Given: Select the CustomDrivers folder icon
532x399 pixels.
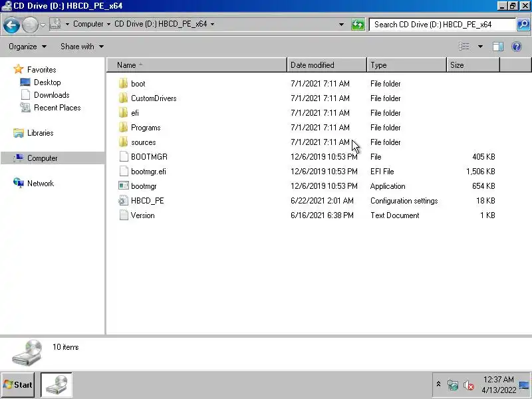Looking at the screenshot, I should [x=124, y=98].
